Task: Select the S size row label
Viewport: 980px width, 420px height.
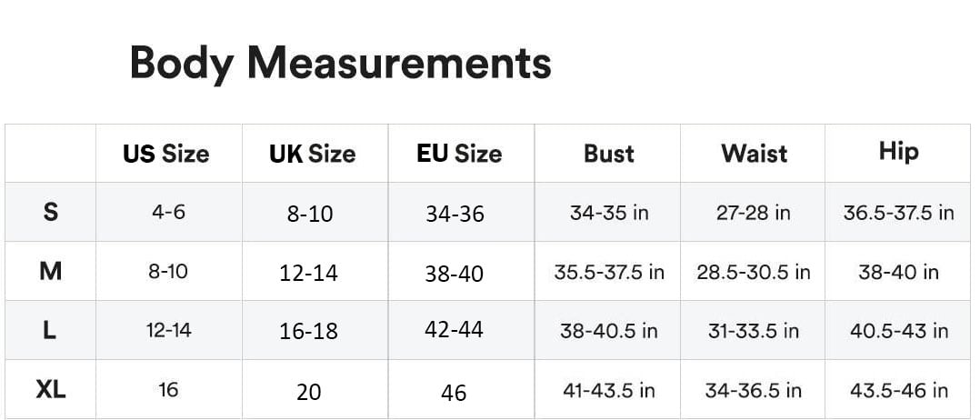Action: [51, 212]
